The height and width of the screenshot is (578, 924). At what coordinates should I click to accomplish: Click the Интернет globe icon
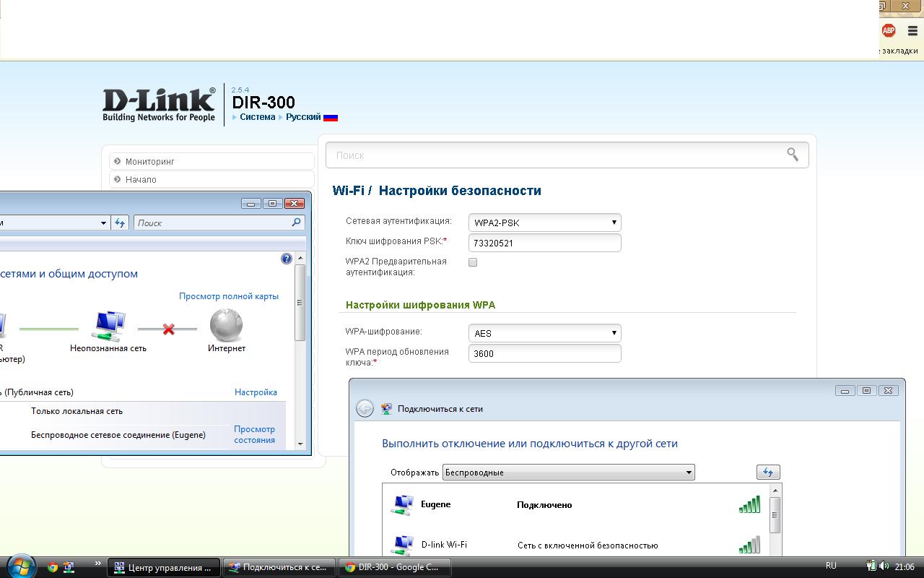pyautogui.click(x=226, y=325)
